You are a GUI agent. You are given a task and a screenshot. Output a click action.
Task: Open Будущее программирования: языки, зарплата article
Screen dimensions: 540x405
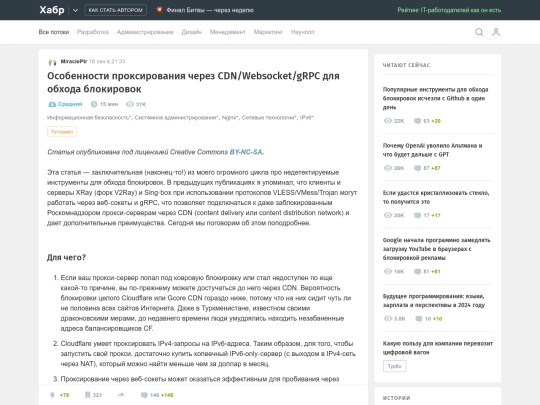pyautogui.click(x=434, y=300)
